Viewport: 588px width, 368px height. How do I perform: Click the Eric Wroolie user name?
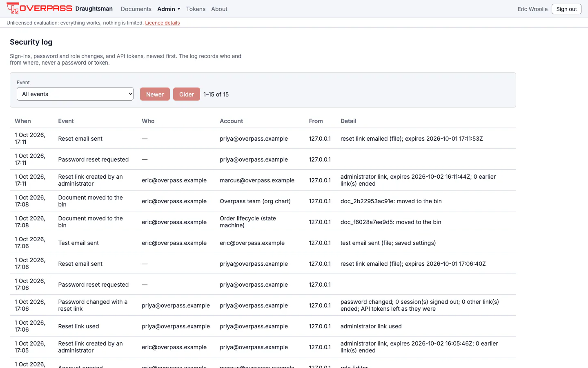pyautogui.click(x=532, y=9)
